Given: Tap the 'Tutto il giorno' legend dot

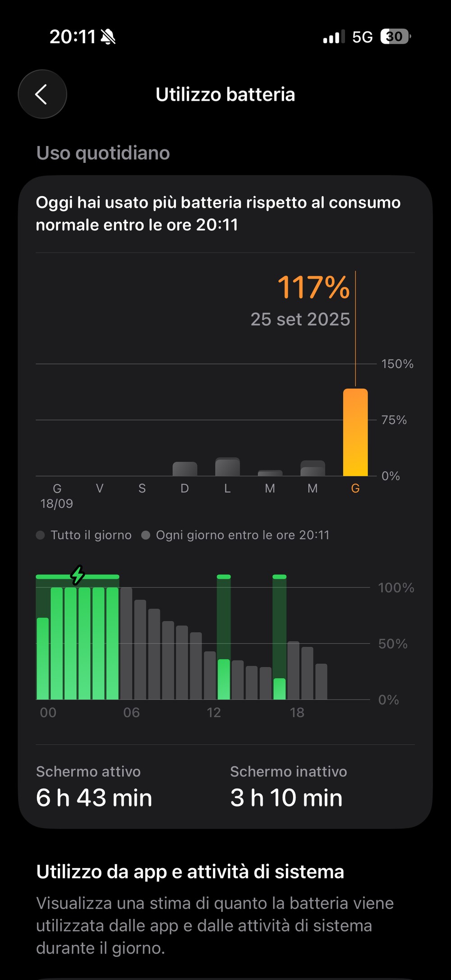Looking at the screenshot, I should 41,535.
